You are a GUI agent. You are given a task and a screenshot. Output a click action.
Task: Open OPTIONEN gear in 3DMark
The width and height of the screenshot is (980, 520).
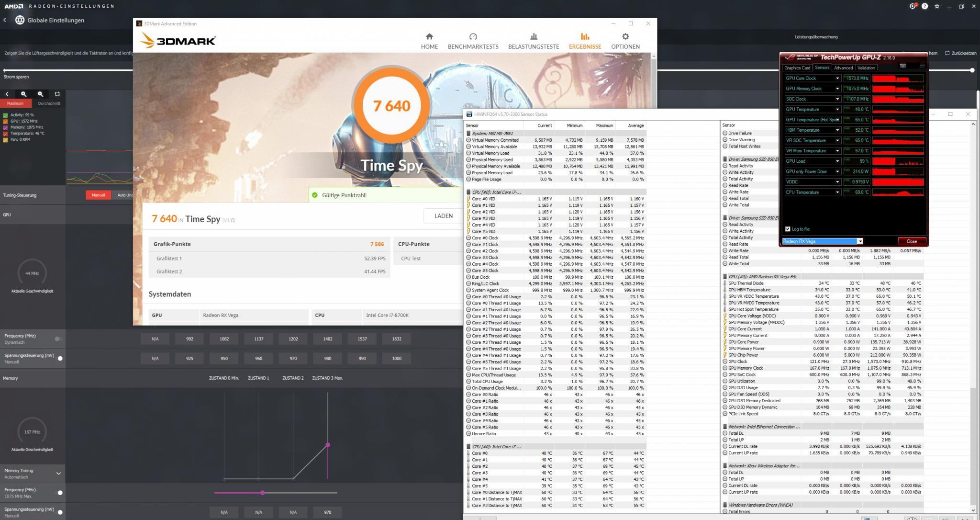(625, 41)
